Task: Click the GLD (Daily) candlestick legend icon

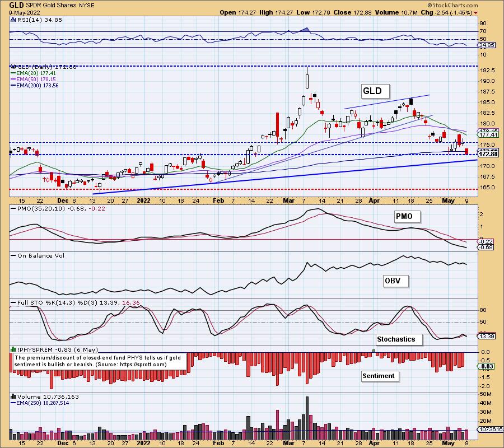Action: 13,67
